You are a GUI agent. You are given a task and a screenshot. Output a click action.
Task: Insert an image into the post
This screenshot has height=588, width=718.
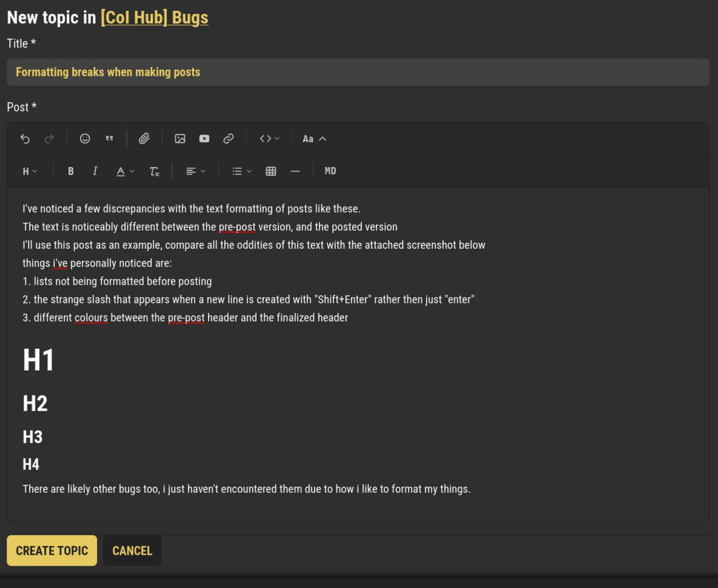pyautogui.click(x=180, y=139)
